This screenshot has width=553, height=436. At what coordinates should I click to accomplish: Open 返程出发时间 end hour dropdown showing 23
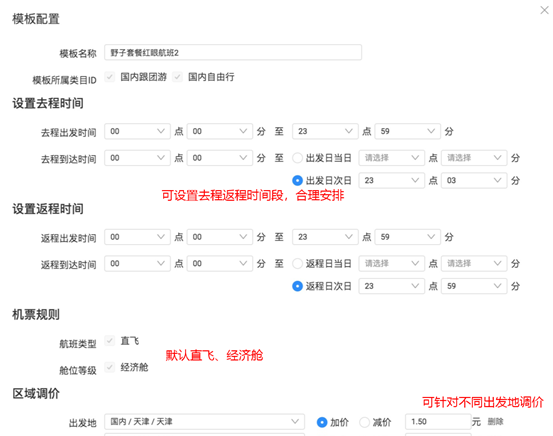coord(325,237)
